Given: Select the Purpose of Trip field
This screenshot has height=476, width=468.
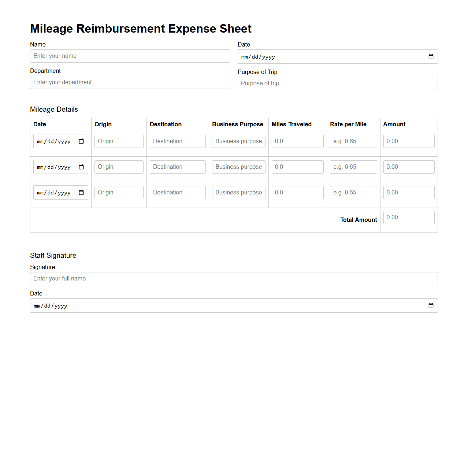Looking at the screenshot, I should [x=337, y=83].
